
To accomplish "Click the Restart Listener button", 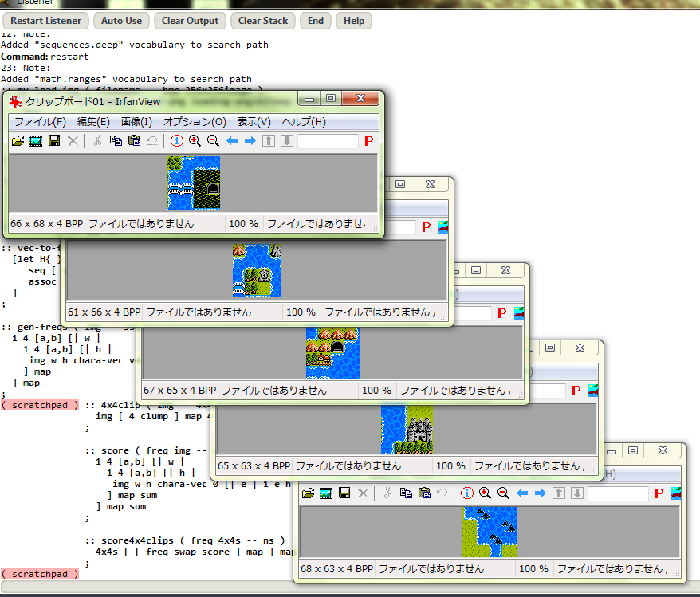I will point(45,21).
